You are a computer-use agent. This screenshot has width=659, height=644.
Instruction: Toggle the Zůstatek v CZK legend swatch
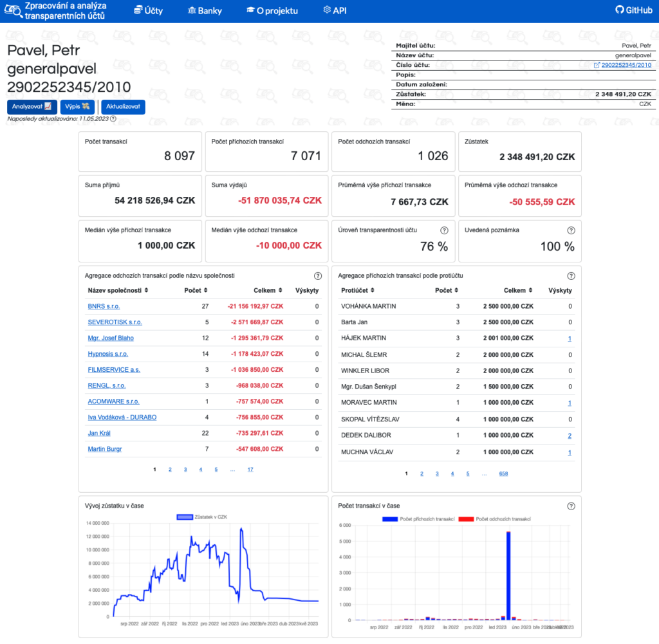[x=185, y=517]
